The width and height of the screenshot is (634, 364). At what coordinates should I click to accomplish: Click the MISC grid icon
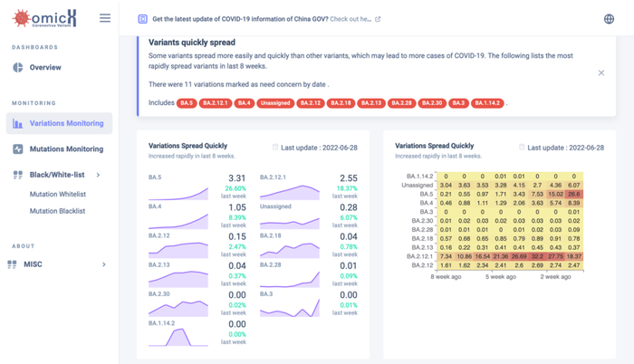click(12, 264)
